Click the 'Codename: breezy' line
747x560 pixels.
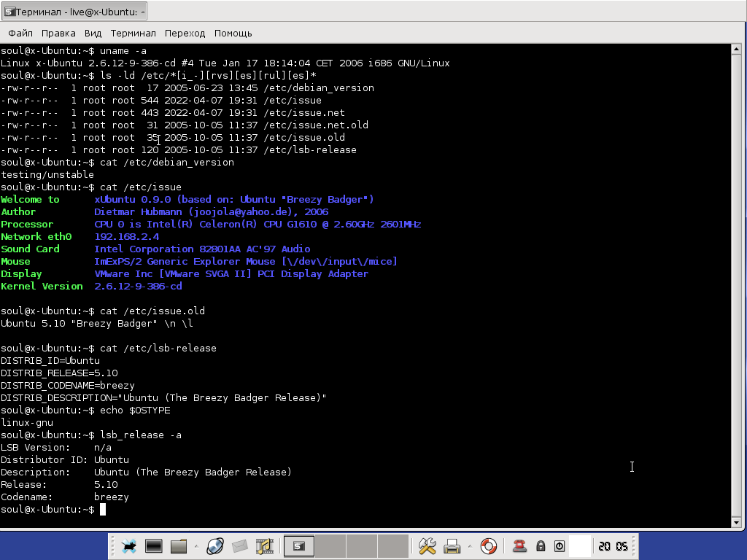coord(65,497)
